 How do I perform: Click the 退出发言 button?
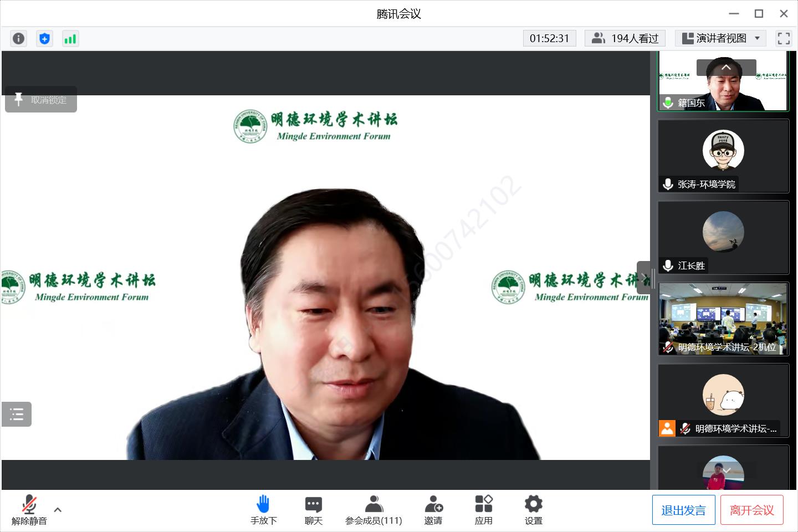(x=683, y=510)
